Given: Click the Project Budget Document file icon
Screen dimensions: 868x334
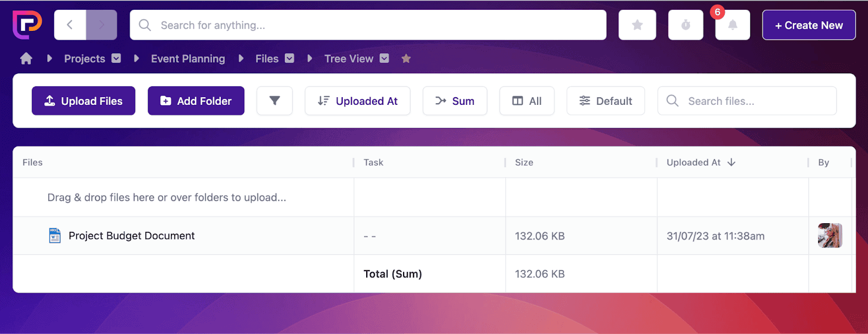Looking at the screenshot, I should (x=55, y=236).
